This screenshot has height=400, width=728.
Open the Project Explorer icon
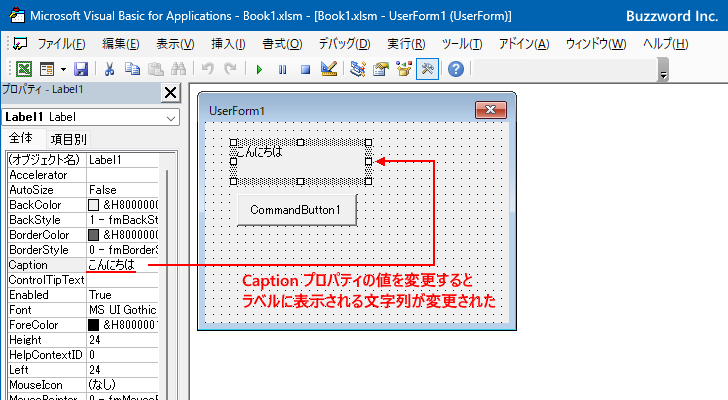(358, 70)
